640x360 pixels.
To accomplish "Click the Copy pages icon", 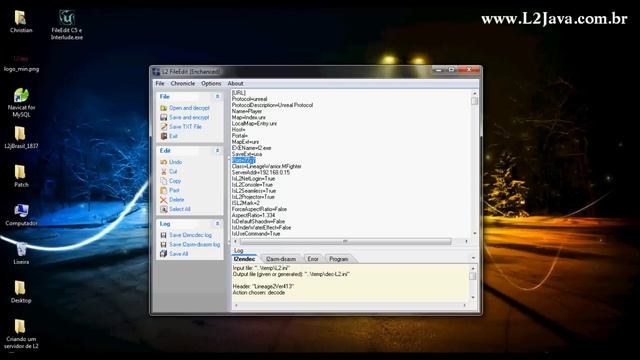I will (x=164, y=181).
